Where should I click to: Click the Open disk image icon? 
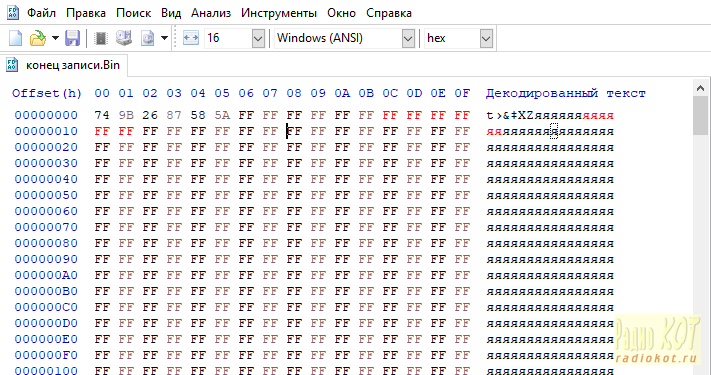tap(148, 38)
